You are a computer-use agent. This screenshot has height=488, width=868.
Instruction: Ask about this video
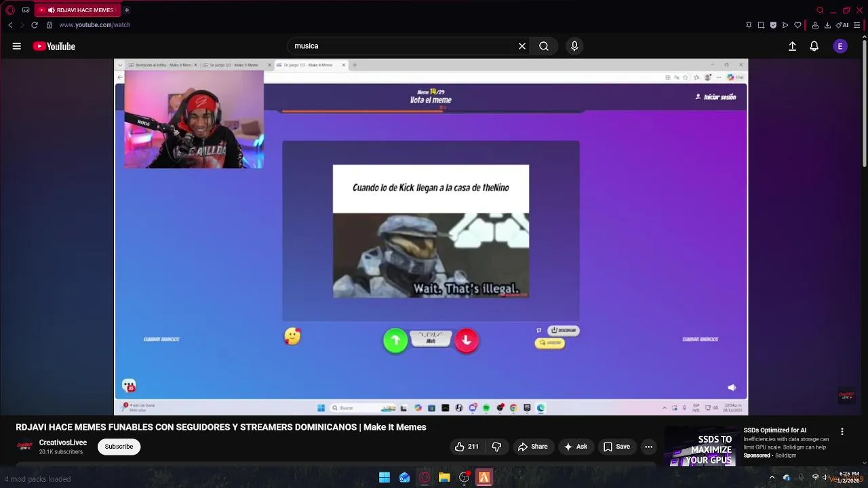pos(575,447)
